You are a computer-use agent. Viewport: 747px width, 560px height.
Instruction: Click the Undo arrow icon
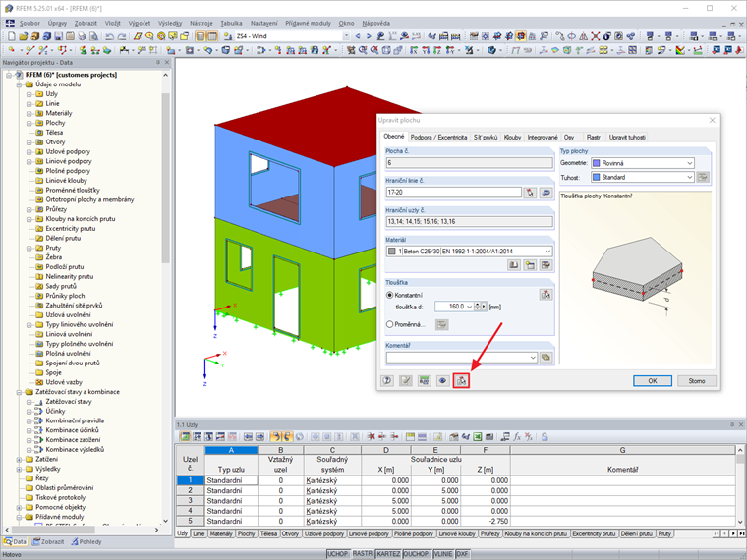(109, 36)
